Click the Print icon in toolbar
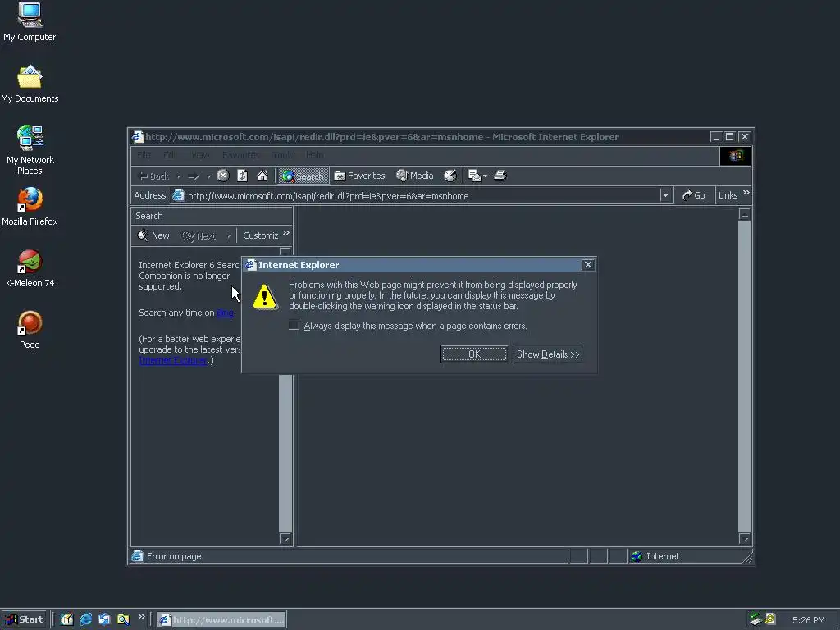The image size is (840, 630). pyautogui.click(x=500, y=176)
